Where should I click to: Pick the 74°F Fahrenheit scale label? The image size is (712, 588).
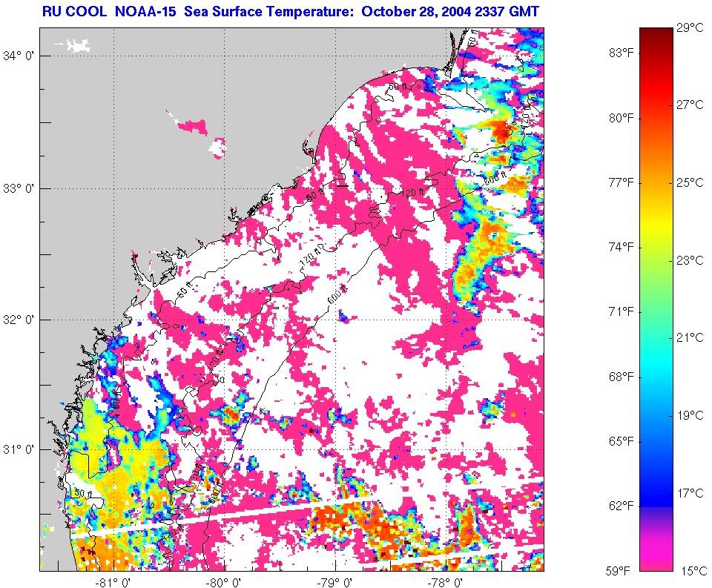pos(622,247)
